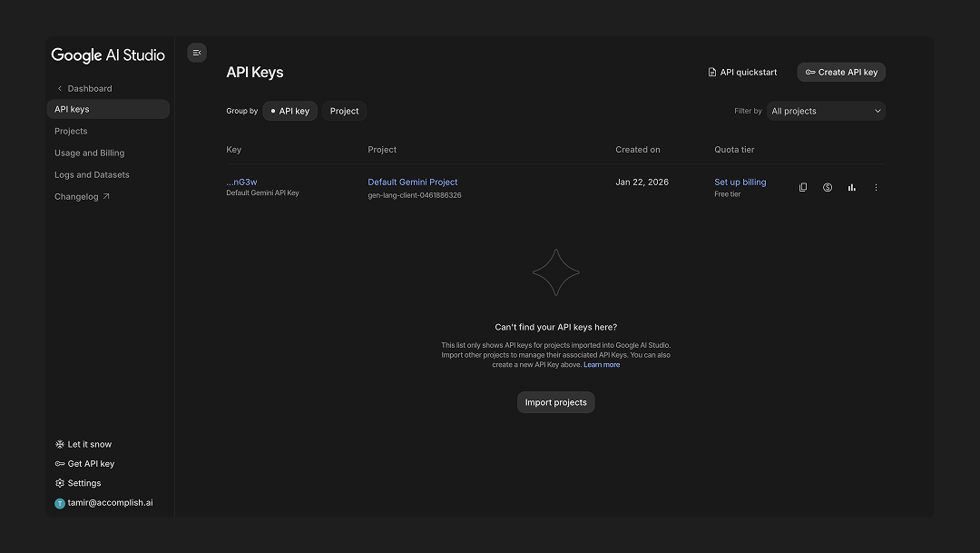Click the Created on column header
Screen dimensions: 980x553
(x=638, y=150)
